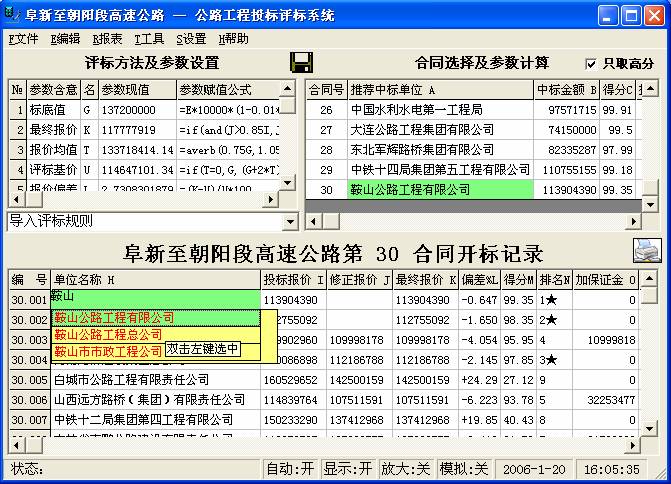Click the 参数含意 column header
This screenshot has height=484, width=671.
pos(53,90)
